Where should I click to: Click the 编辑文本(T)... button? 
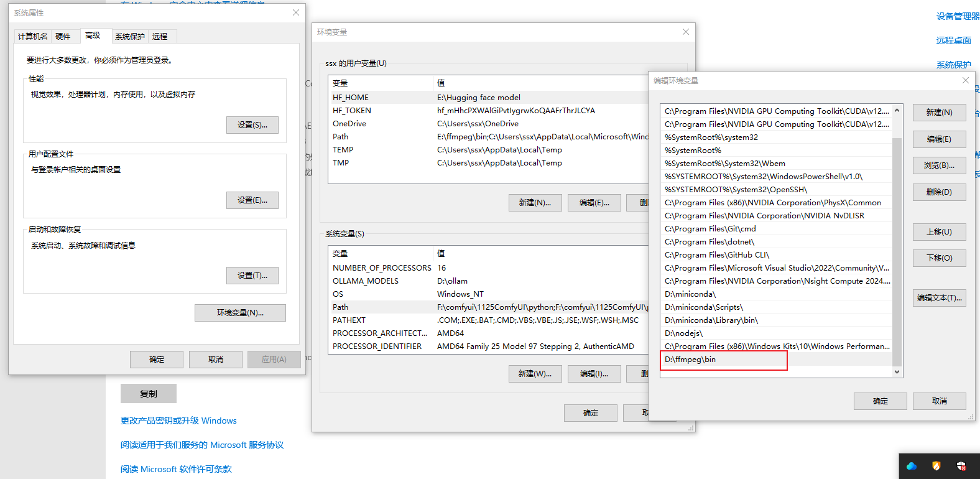pos(939,298)
